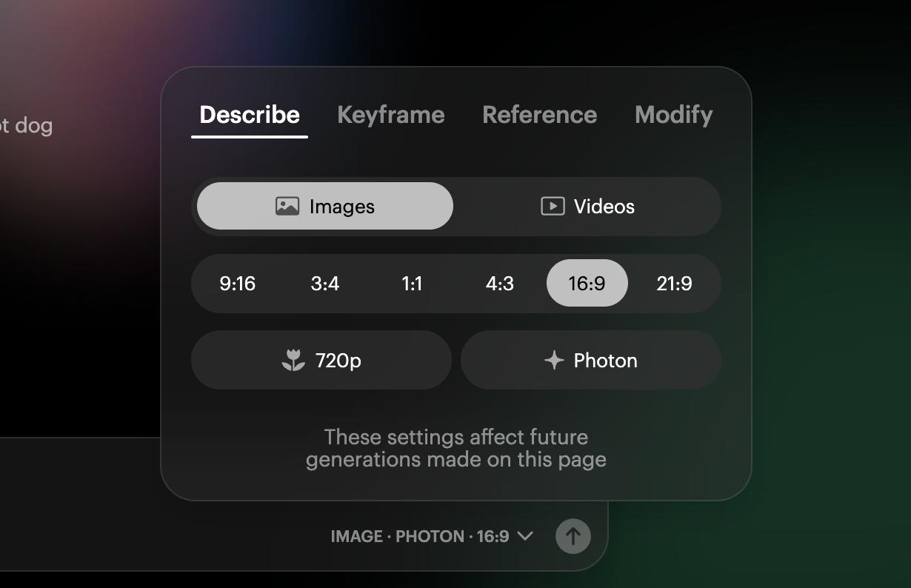Switch to the Keyframe tab
Viewport: 911px width, 588px height.
(391, 115)
